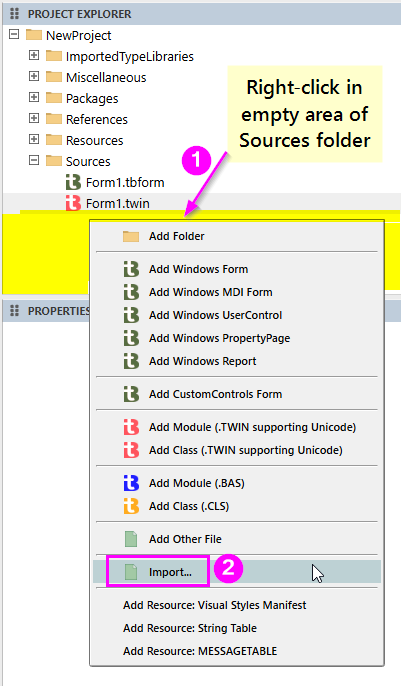The image size is (401, 686).
Task: Expand the ImportedTypeLibraries folder
Action: pyautogui.click(x=34, y=55)
